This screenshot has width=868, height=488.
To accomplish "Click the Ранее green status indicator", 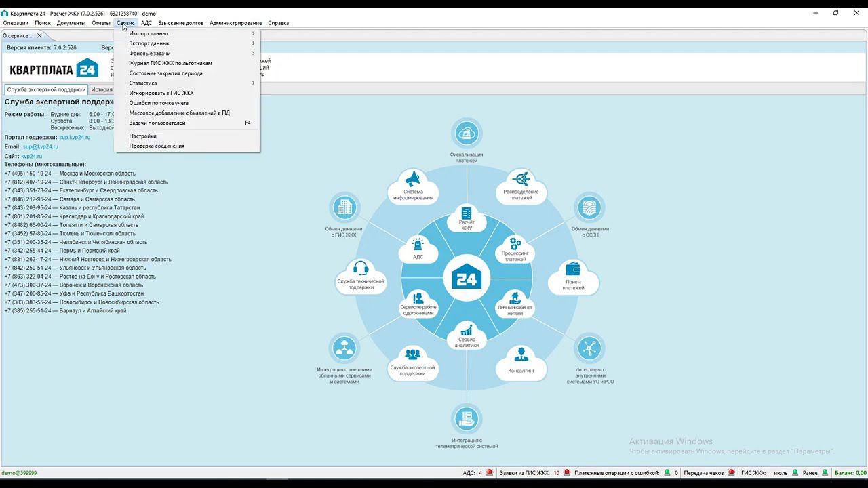I will (x=825, y=473).
